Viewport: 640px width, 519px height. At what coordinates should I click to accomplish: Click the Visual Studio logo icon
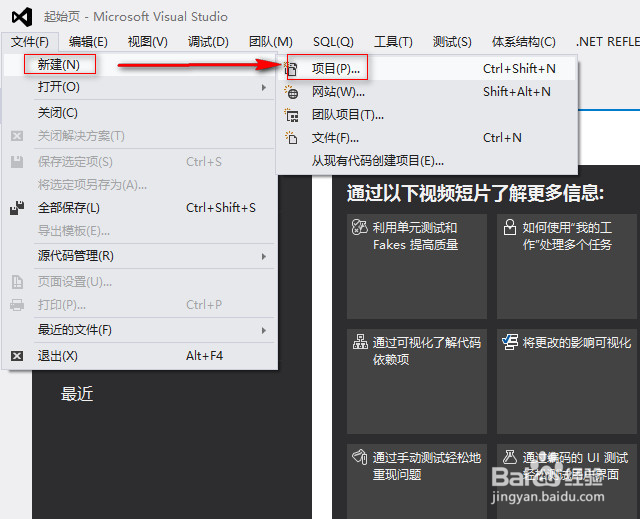[x=22, y=17]
